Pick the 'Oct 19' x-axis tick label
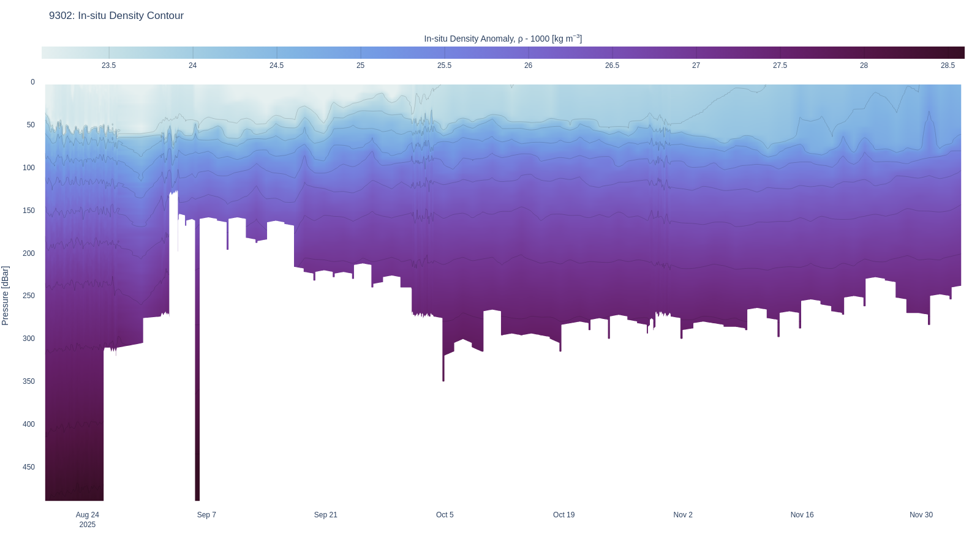980x551 pixels. click(563, 515)
